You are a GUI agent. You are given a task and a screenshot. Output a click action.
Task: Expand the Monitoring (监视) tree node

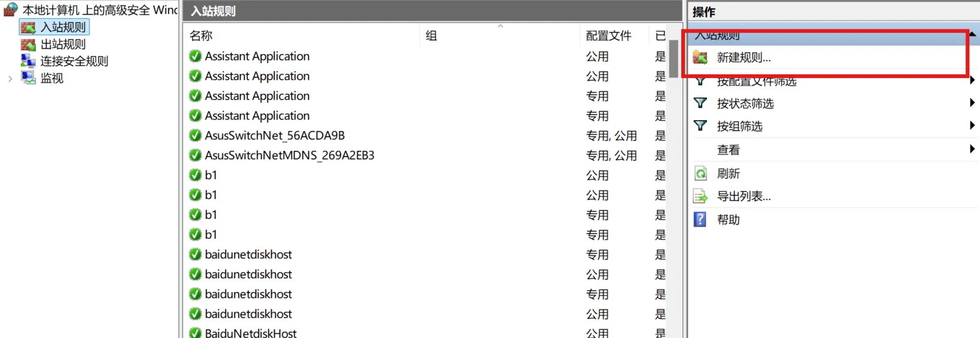click(x=9, y=79)
